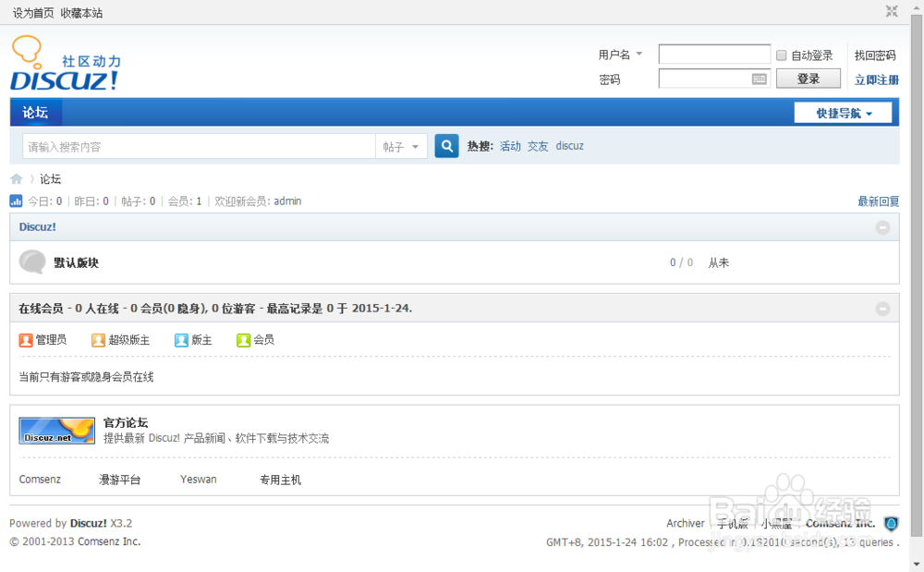Click the 小黑屋 footer link

click(x=776, y=523)
